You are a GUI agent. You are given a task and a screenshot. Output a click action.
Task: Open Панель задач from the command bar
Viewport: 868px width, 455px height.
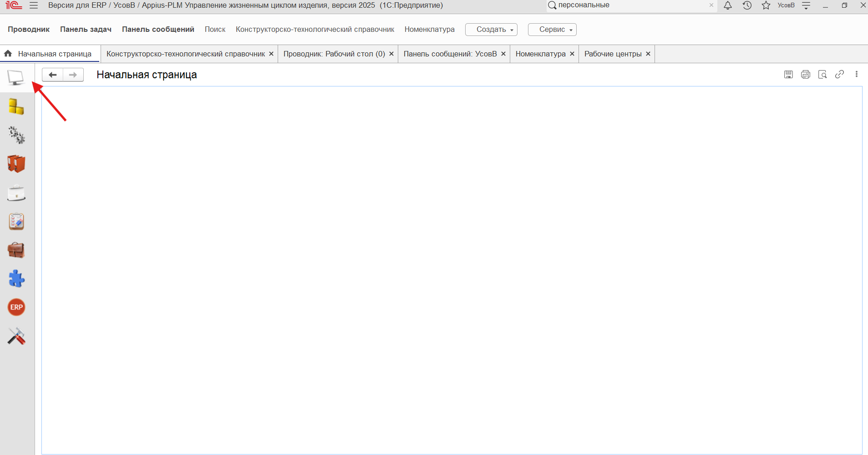pos(86,30)
